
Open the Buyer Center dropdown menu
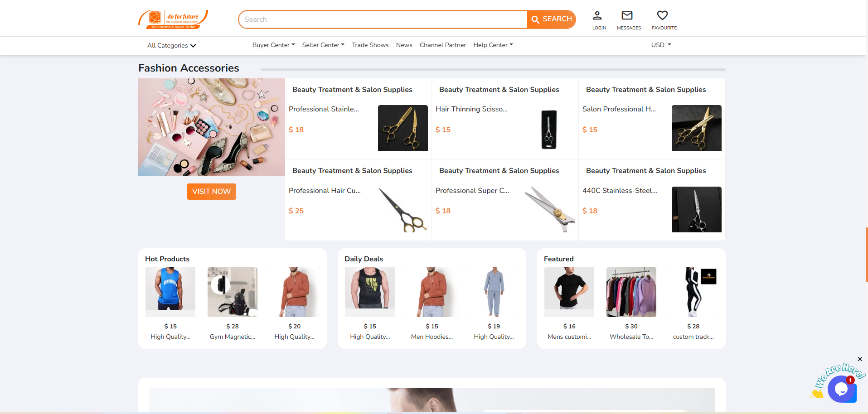click(273, 45)
